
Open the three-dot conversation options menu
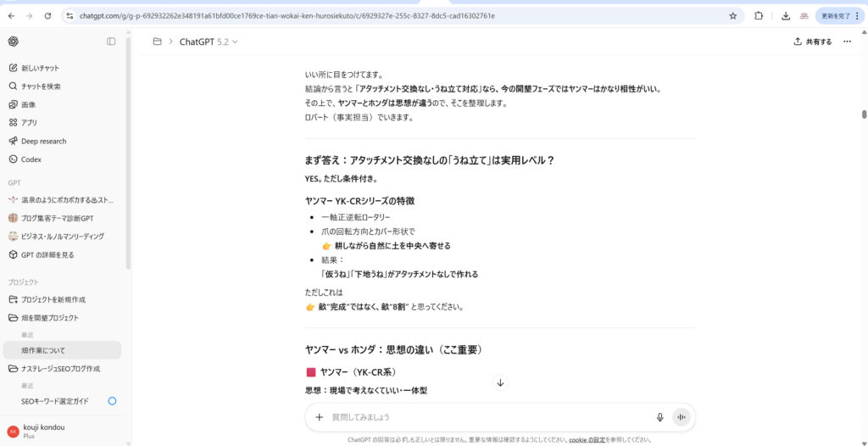pos(847,42)
